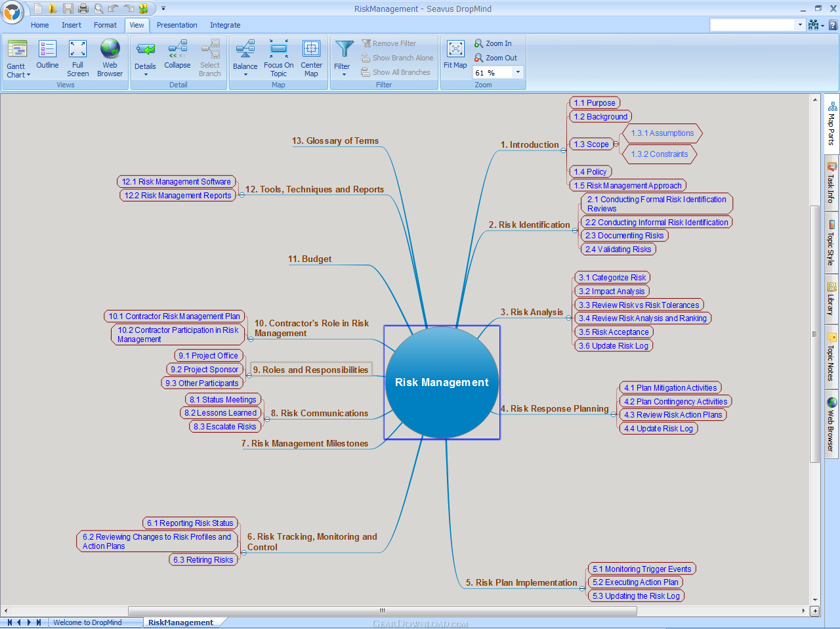Screen dimensions: 840x629
Task: Open Customize Quick Access Toolbar arrow
Action: (163, 9)
